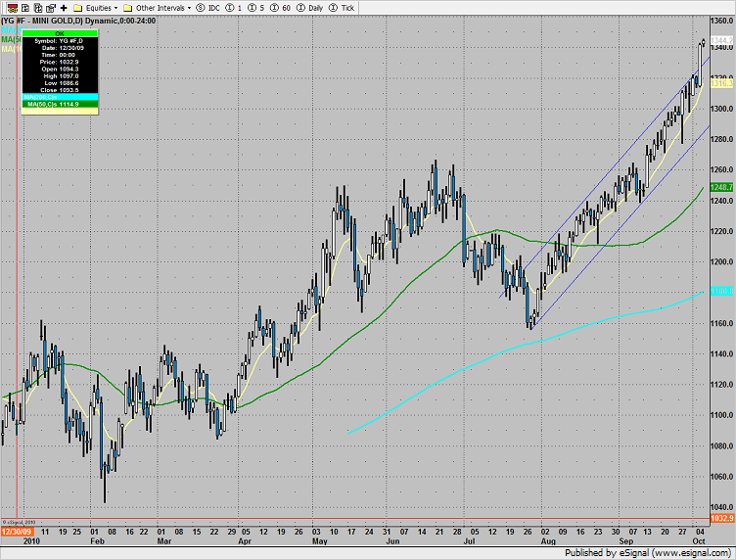736x560 pixels.
Task: Click the red and yellow chain icon in toolbar
Action: (x=12, y=8)
